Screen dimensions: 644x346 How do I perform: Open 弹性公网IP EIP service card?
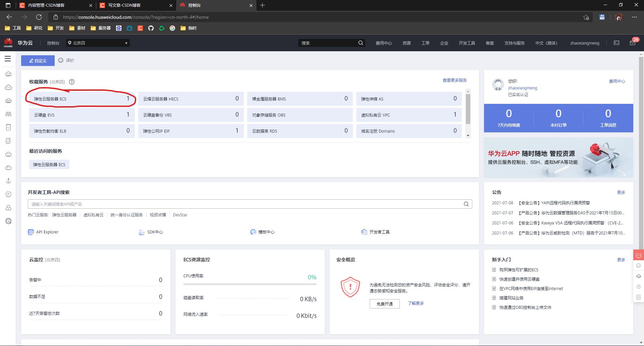pyautogui.click(x=191, y=131)
